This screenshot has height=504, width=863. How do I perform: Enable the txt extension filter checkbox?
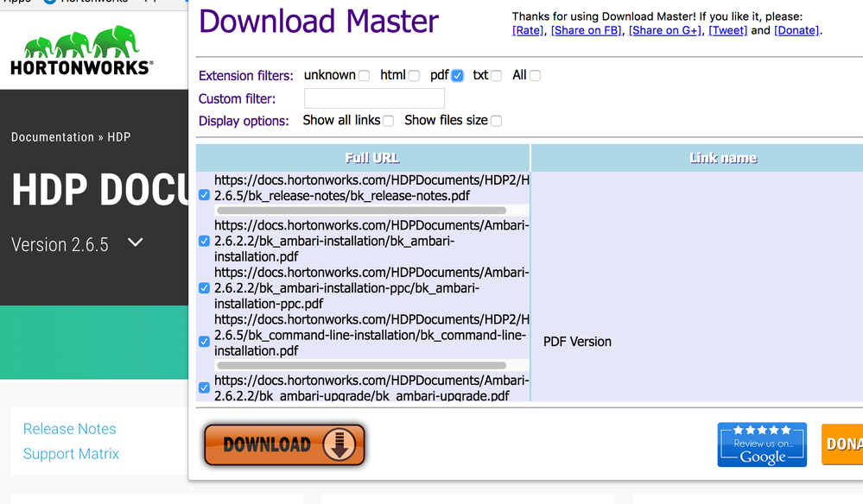coord(496,76)
